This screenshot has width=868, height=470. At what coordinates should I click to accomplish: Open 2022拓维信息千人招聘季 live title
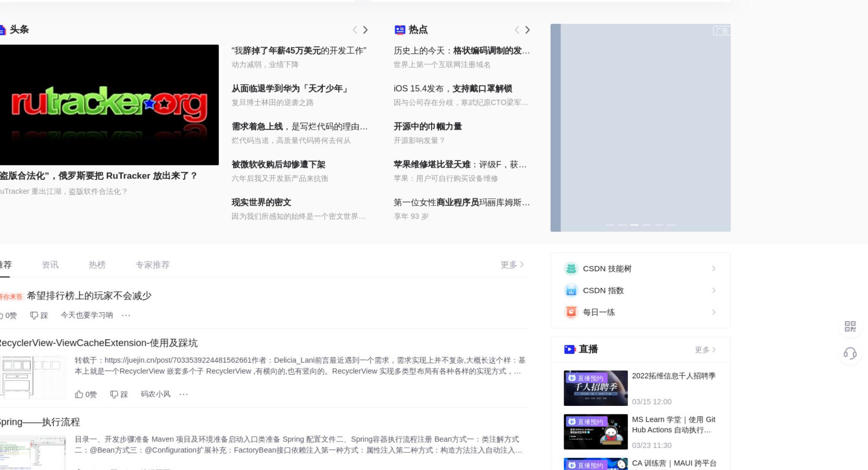pyautogui.click(x=674, y=376)
